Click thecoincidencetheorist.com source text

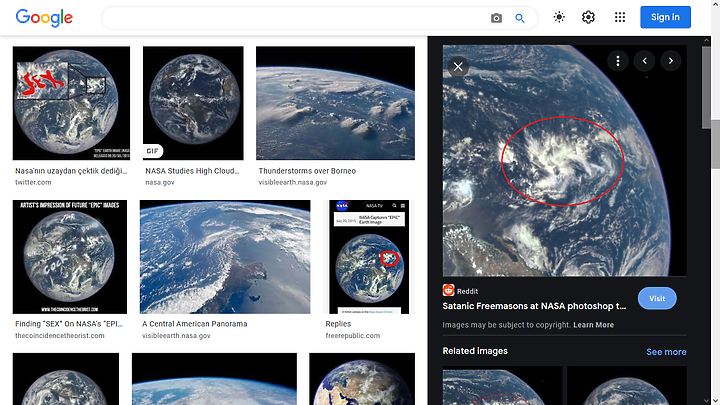pos(60,336)
